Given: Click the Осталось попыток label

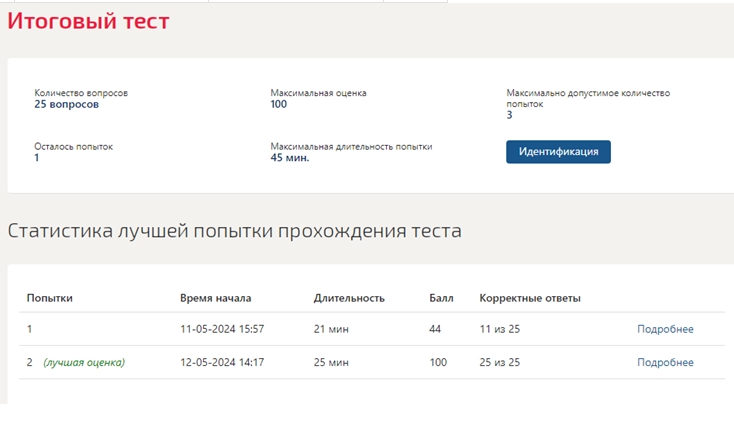Looking at the screenshot, I should click(73, 146).
